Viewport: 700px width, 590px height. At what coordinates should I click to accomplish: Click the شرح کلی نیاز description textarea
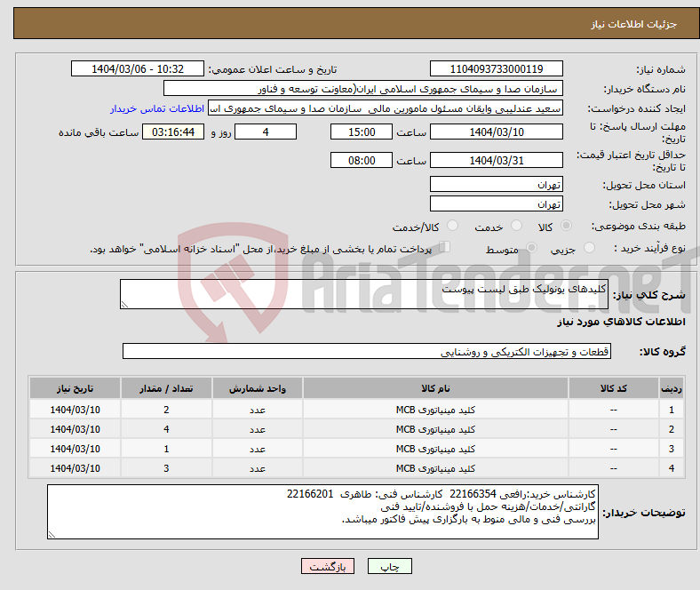364,294
